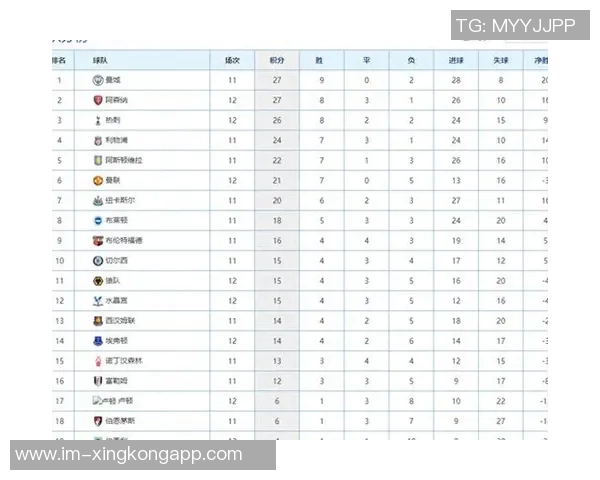Open the Aston Villa (阿斯顿维拉) crest
Image resolution: width=600 pixels, height=480 pixels.
click(x=97, y=160)
